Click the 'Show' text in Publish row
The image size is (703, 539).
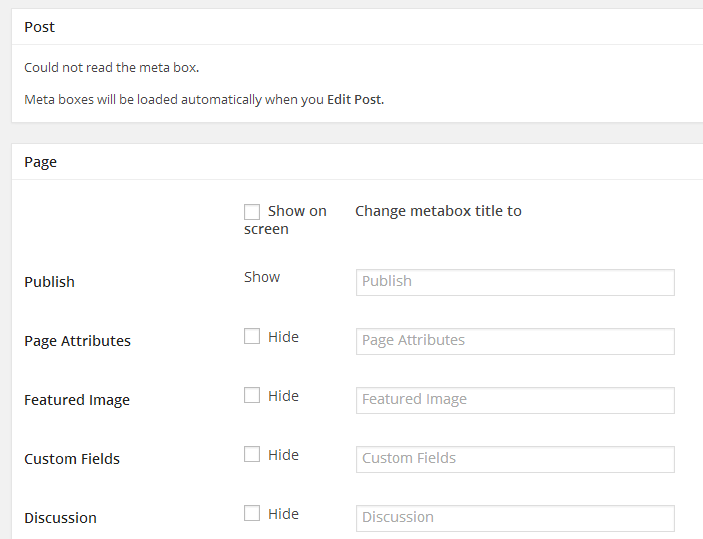262,277
